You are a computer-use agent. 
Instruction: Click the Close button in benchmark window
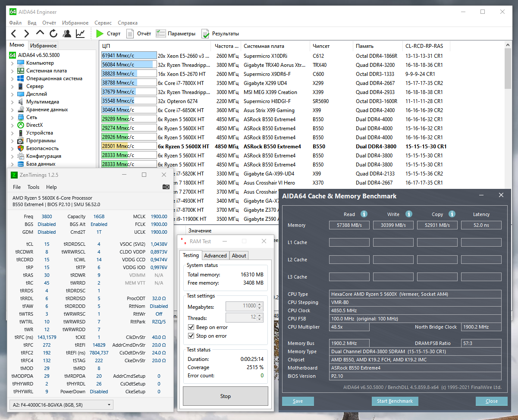click(x=491, y=401)
